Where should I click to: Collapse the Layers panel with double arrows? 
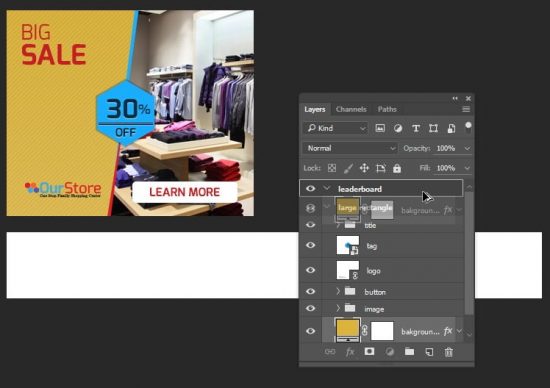(455, 99)
